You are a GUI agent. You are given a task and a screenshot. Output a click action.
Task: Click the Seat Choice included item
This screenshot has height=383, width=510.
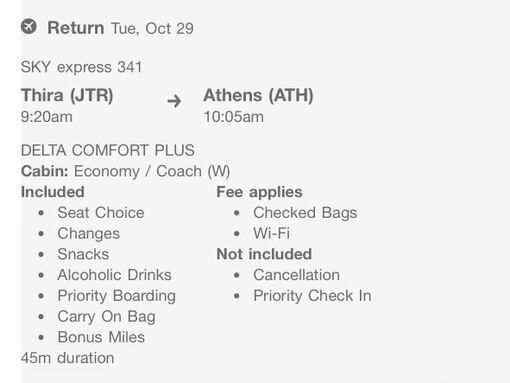(101, 213)
